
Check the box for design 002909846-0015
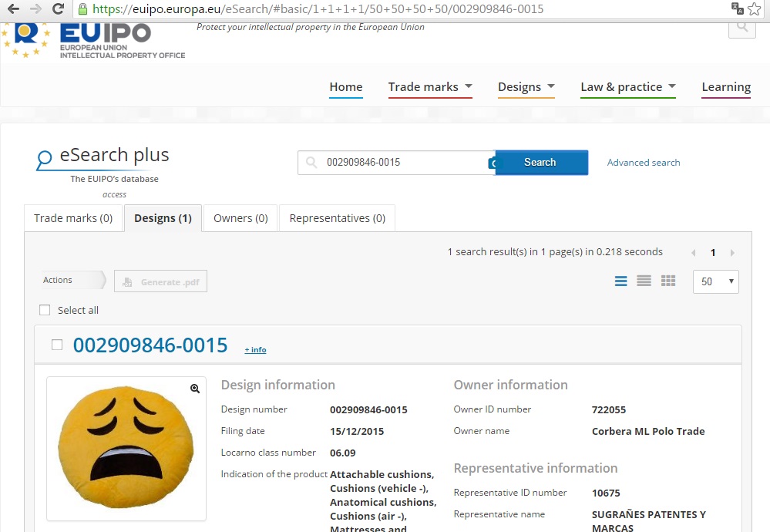point(57,345)
